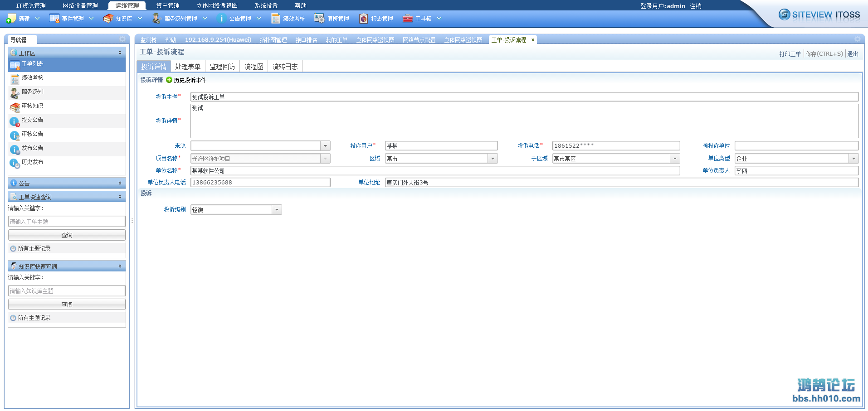Image resolution: width=868 pixels, height=411 pixels.
Task: Select 工单列表 in the sidebar
Action: click(67, 65)
